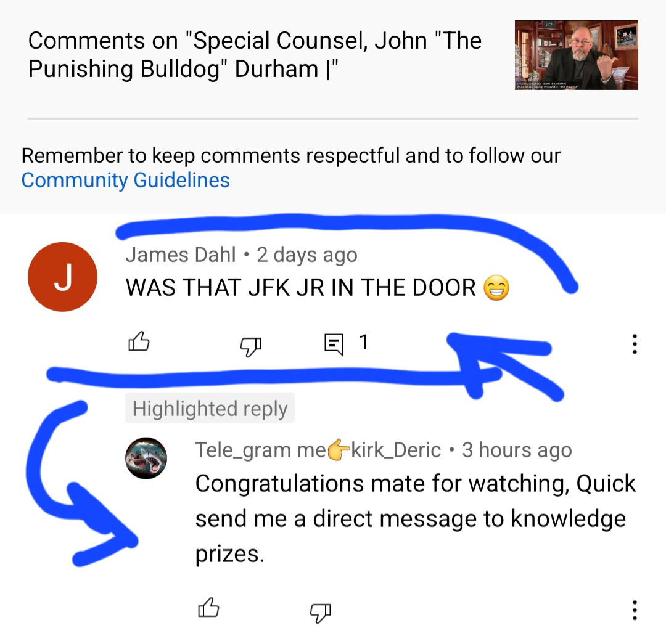
Task: Like James Dahl's comment
Action: click(139, 342)
